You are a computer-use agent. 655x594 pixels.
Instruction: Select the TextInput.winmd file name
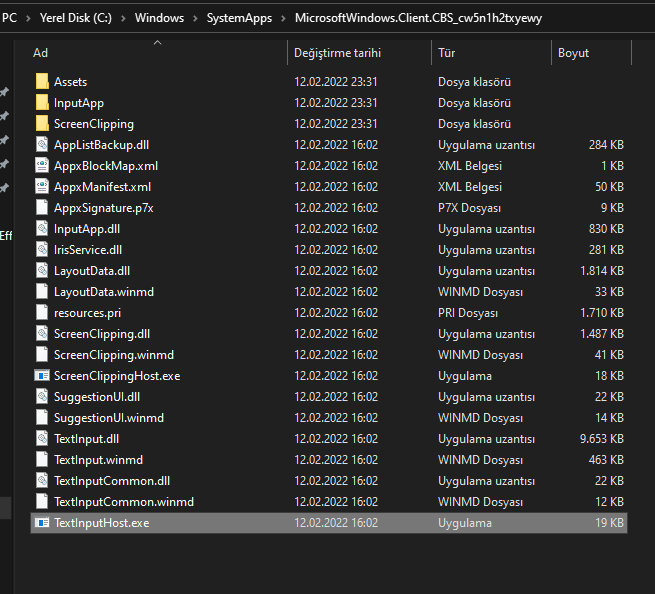98,460
